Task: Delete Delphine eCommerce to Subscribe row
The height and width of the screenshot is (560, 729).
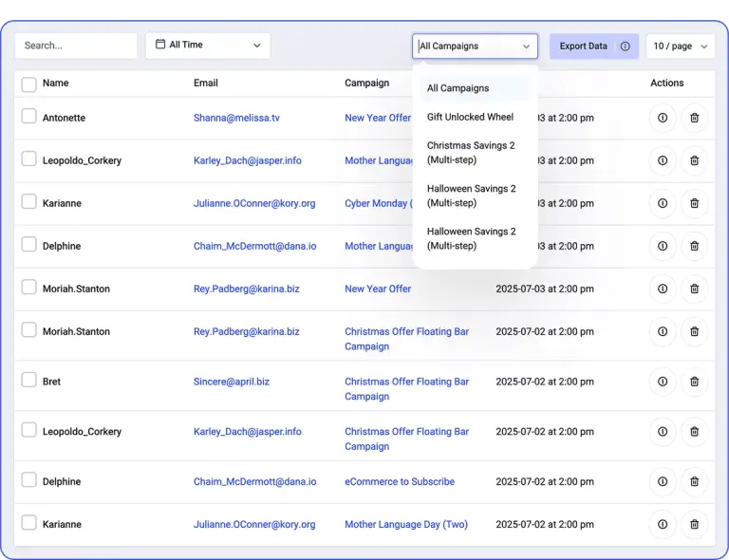Action: point(694,481)
